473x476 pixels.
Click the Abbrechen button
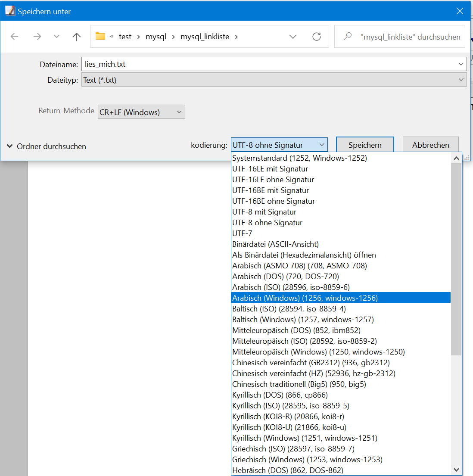tap(430, 145)
